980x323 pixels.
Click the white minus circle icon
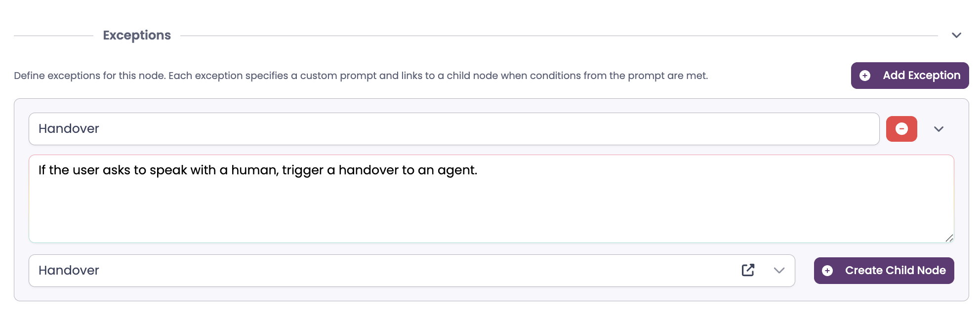(x=901, y=129)
